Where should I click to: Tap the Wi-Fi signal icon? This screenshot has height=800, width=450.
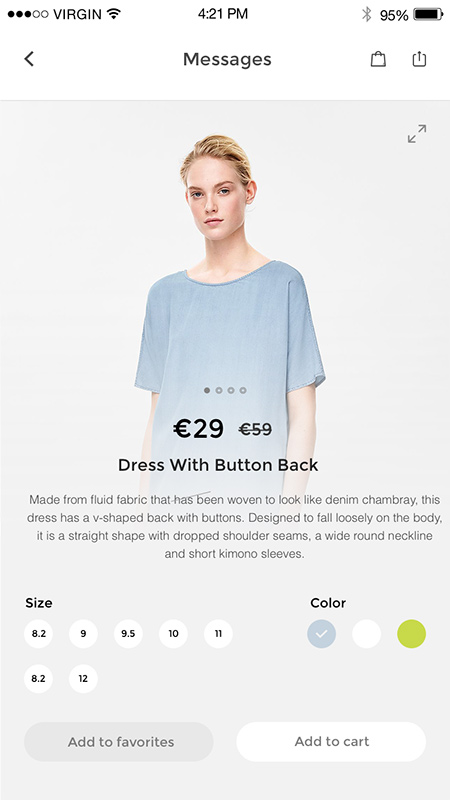point(114,14)
